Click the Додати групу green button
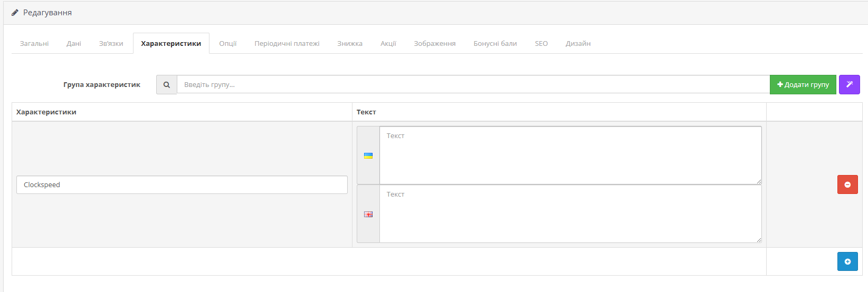 [803, 84]
